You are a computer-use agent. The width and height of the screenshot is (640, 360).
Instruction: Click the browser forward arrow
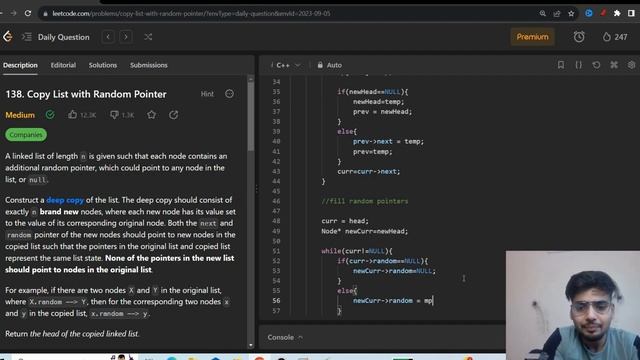point(13,13)
